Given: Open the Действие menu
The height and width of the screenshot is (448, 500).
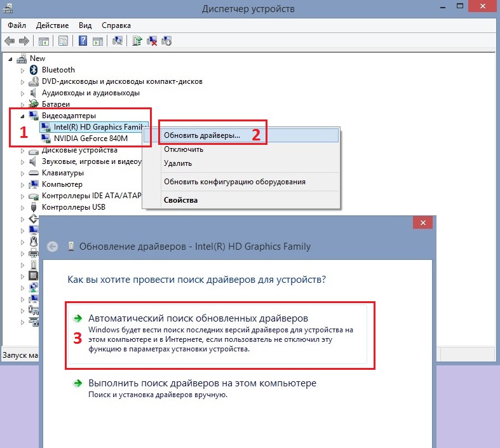Looking at the screenshot, I should pyautogui.click(x=52, y=25).
